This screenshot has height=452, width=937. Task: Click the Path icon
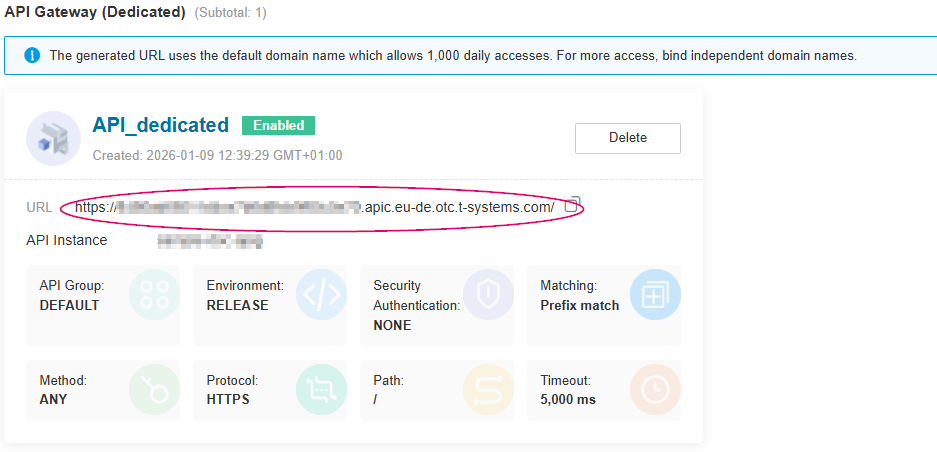coord(488,390)
